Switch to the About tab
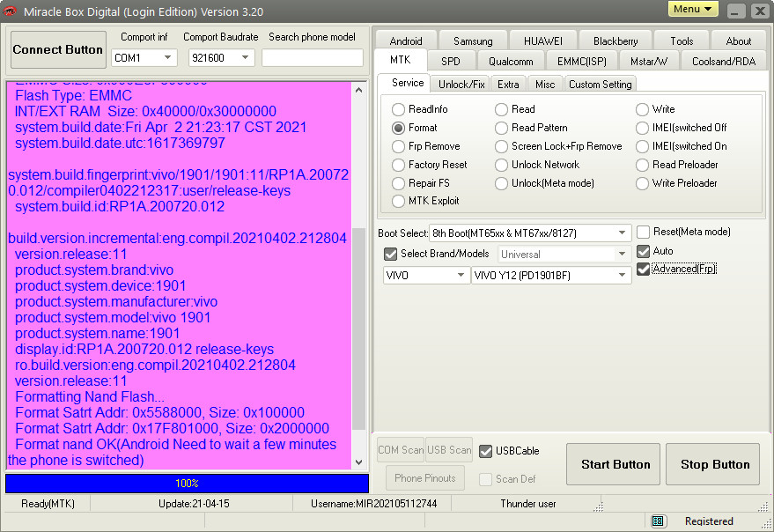 click(739, 41)
